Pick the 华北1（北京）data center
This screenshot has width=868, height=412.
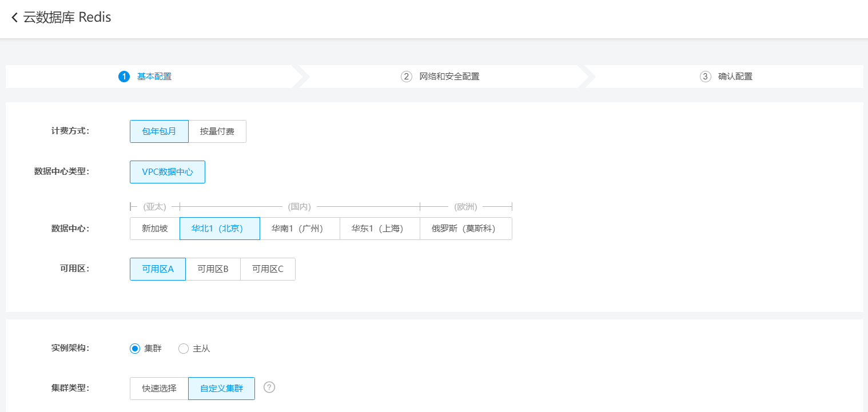tap(220, 229)
